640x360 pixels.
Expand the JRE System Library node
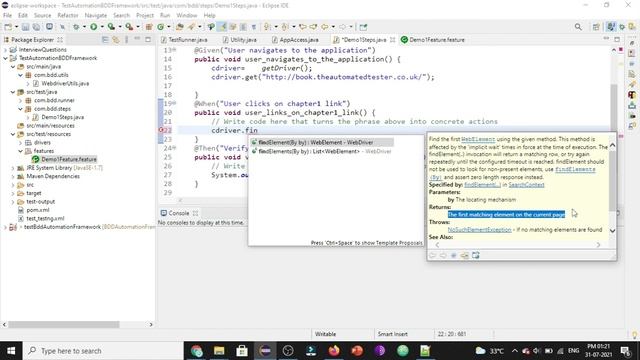[13, 168]
